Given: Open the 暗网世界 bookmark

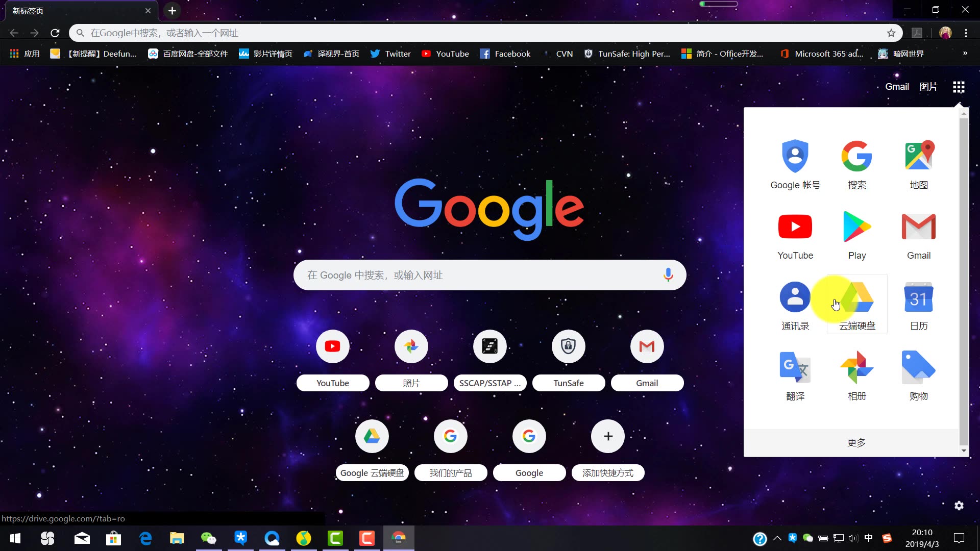Looking at the screenshot, I should tap(901, 54).
